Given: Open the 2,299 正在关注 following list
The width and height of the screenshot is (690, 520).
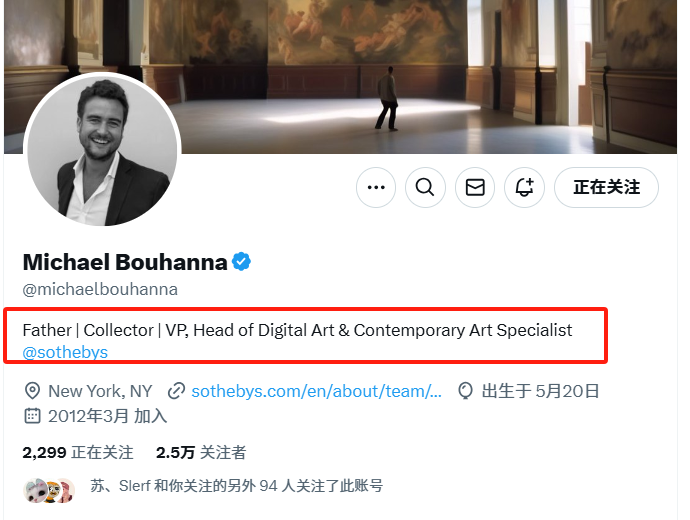Looking at the screenshot, I should click(78, 452).
